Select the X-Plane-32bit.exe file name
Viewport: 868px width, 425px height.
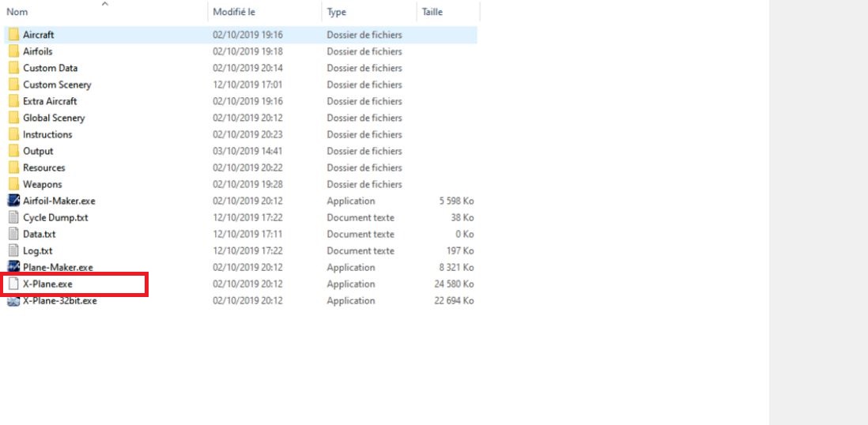(x=60, y=300)
